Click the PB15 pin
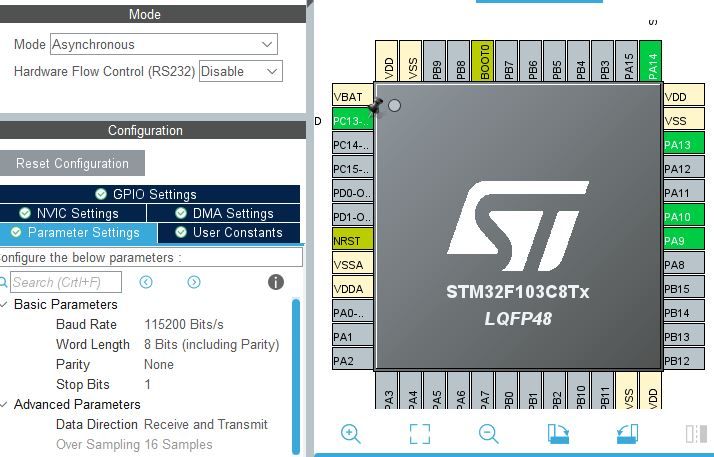Viewport: 714px width, 457px height. click(684, 289)
